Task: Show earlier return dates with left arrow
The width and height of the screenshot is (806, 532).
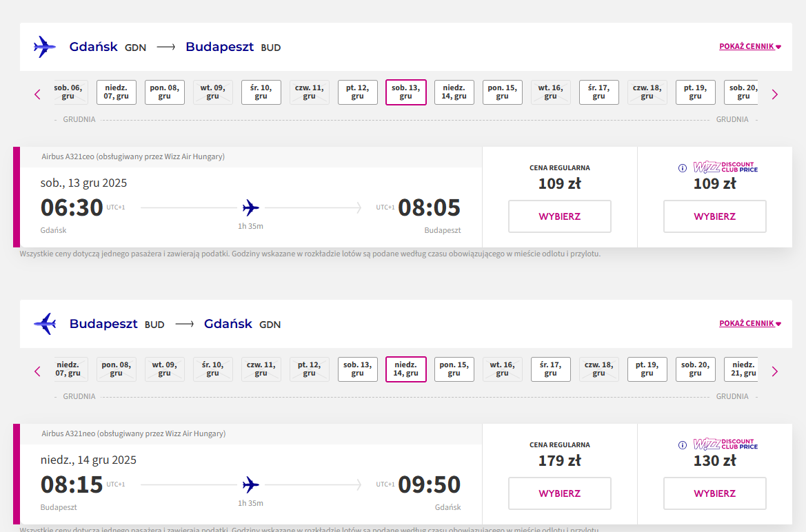Action: pos(37,371)
